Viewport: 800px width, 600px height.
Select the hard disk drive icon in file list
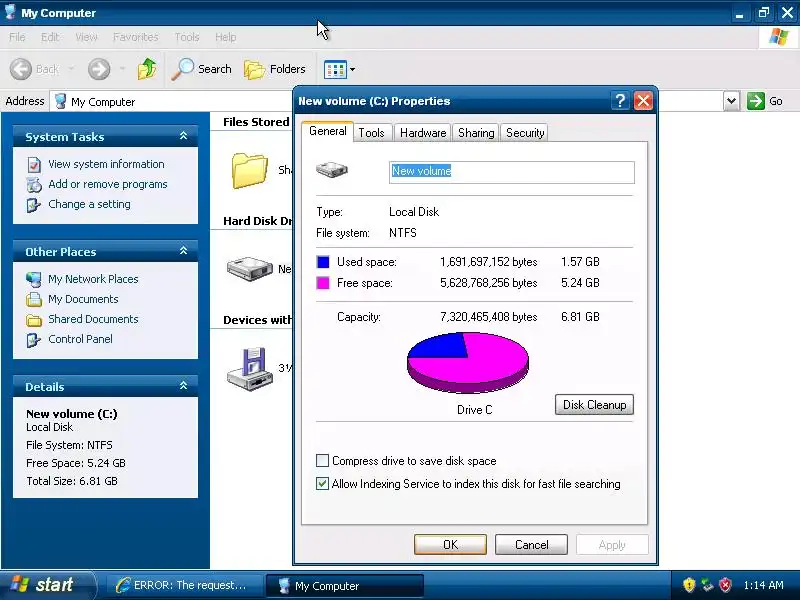coord(249,268)
